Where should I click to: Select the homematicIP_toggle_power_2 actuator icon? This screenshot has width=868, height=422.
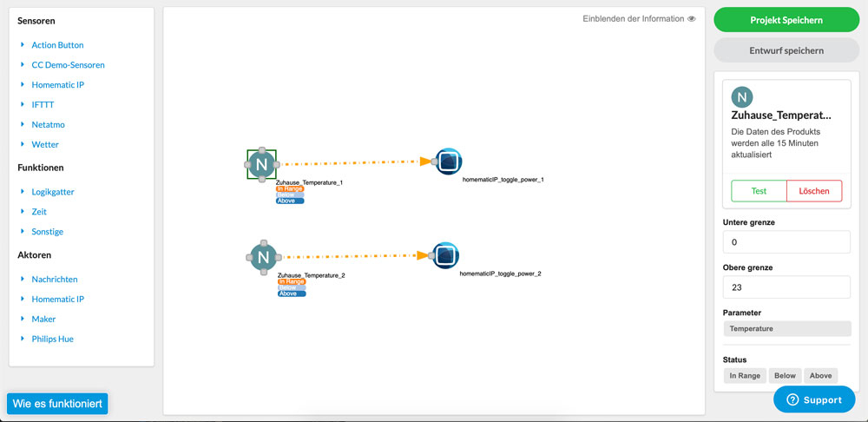pyautogui.click(x=445, y=255)
